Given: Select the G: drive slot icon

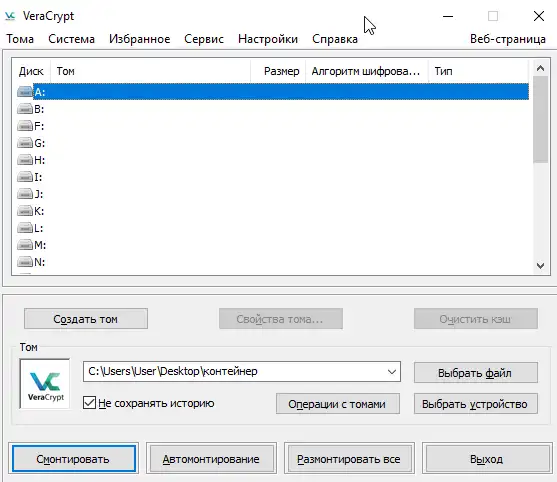Looking at the screenshot, I should [x=25, y=143].
